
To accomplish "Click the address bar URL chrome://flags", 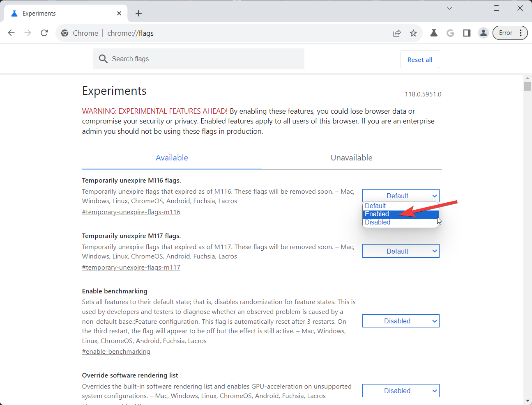I will pos(131,33).
